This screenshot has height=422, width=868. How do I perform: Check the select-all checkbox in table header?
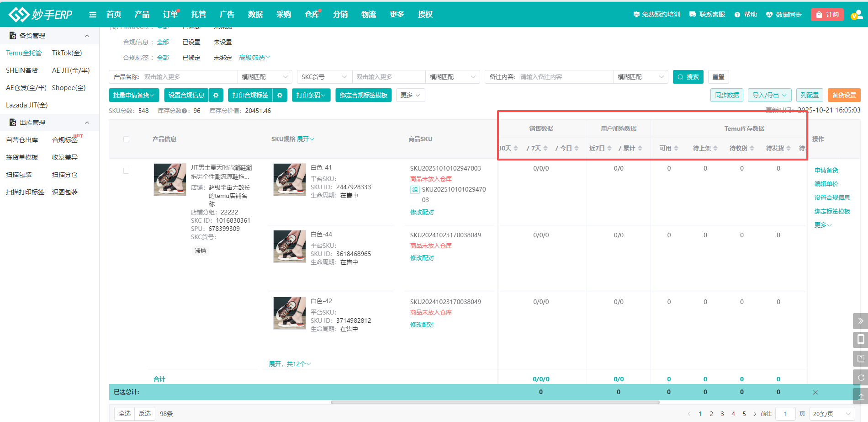(127, 139)
